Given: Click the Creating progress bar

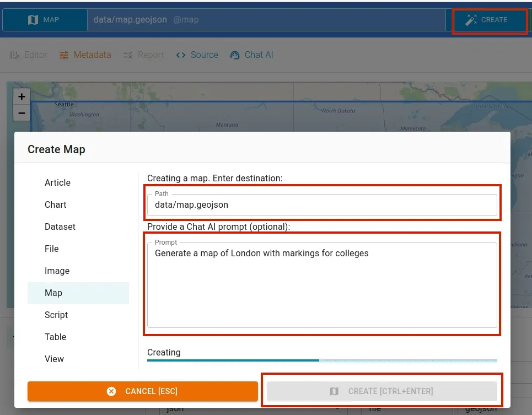Looking at the screenshot, I should (x=322, y=360).
